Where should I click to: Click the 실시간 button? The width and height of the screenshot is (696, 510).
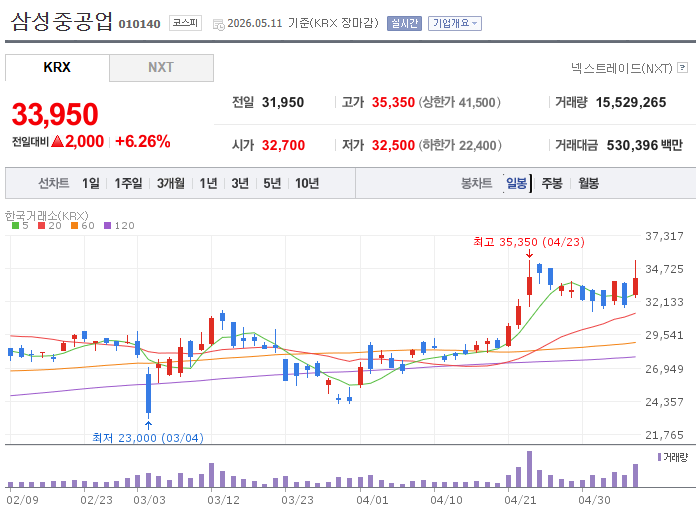click(x=404, y=23)
